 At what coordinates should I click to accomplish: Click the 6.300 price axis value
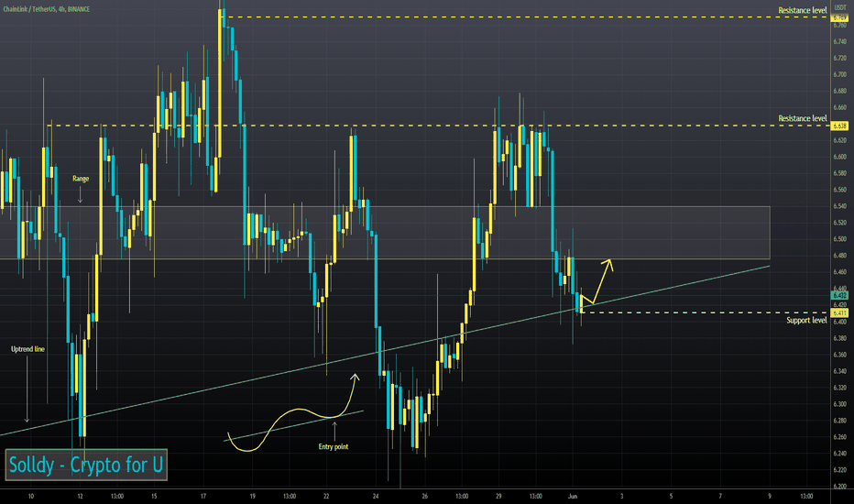click(x=839, y=404)
